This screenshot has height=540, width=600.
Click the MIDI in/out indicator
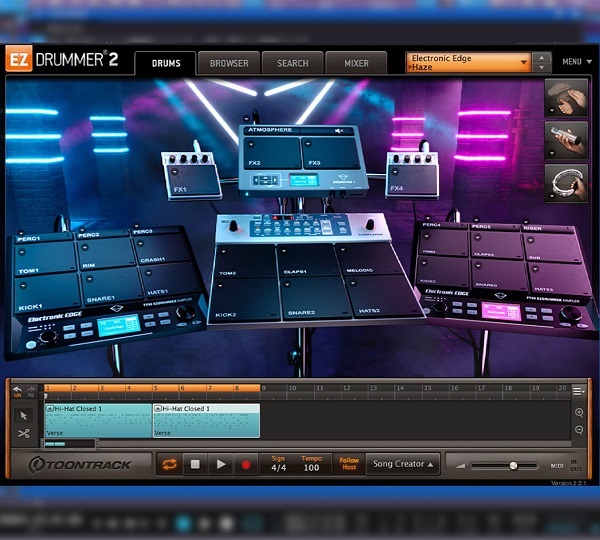[566, 465]
